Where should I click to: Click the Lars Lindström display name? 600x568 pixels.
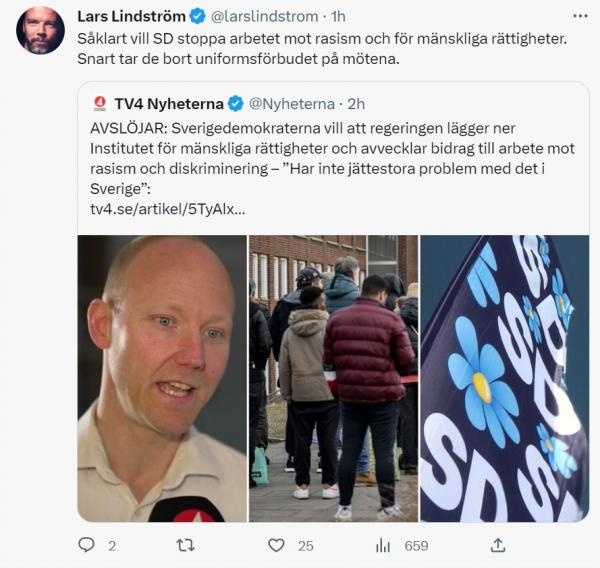tap(131, 16)
